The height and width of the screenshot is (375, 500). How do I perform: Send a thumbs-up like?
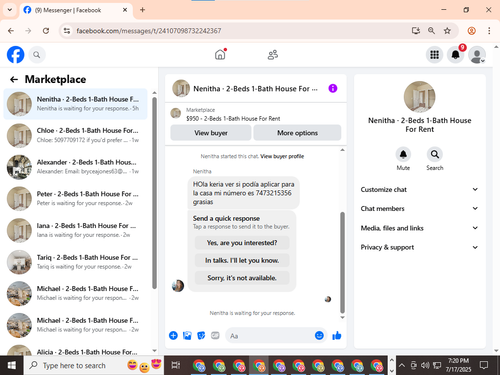[x=337, y=335]
